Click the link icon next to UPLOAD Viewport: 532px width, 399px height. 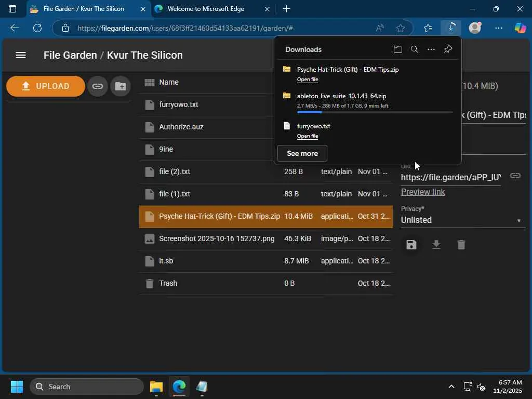(x=98, y=86)
